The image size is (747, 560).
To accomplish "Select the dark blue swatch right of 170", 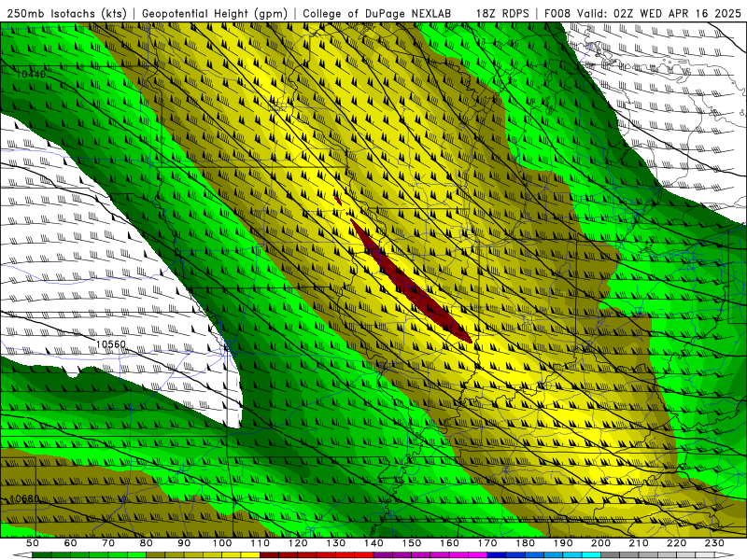I will point(497,555).
